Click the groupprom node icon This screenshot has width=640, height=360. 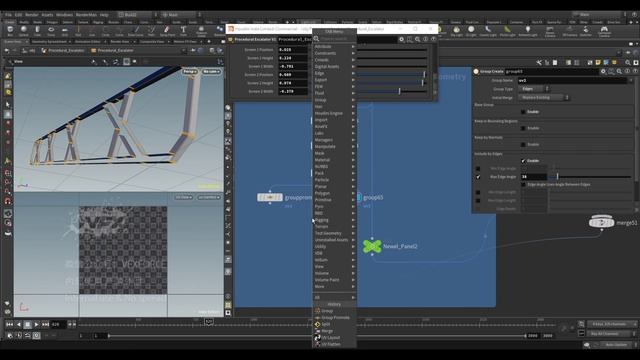pos(270,198)
